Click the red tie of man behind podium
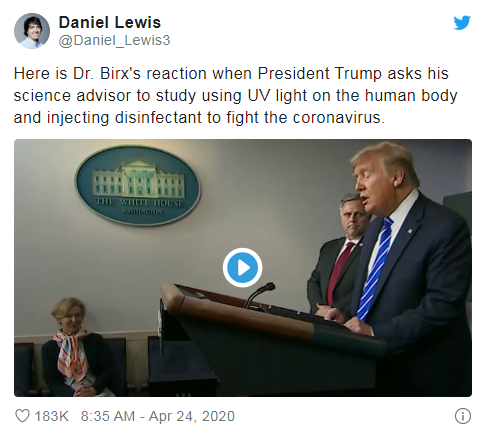 pos(339,273)
